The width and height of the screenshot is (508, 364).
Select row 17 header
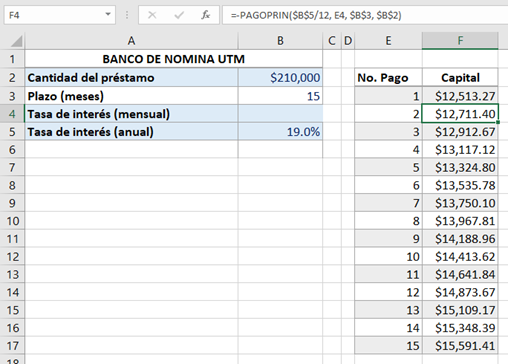[12, 346]
